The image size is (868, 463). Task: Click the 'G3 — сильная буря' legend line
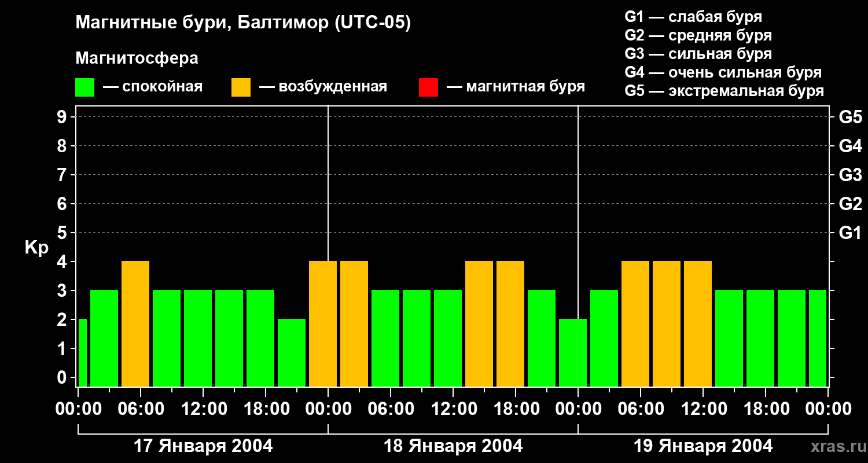(x=698, y=54)
